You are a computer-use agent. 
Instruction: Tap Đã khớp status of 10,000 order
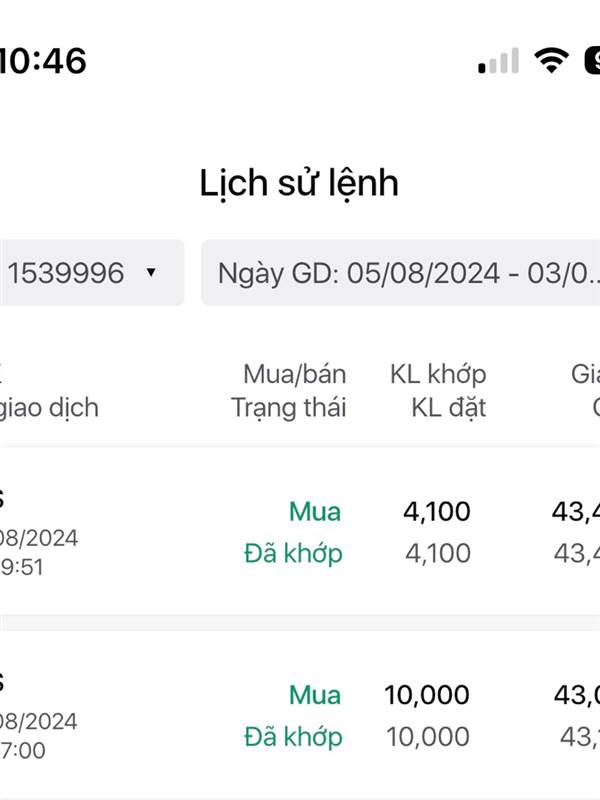coord(293,737)
